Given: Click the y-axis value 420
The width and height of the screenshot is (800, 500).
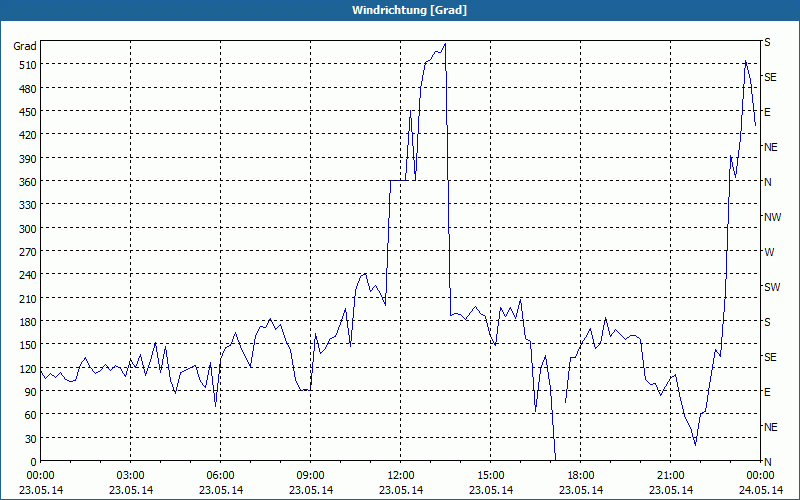Looking at the screenshot, I should click(x=28, y=135).
